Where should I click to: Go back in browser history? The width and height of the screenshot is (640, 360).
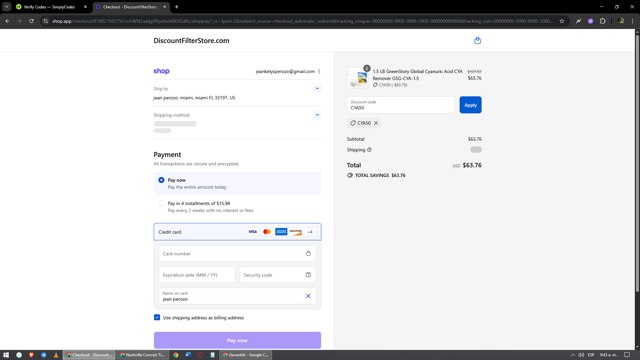click(7, 21)
